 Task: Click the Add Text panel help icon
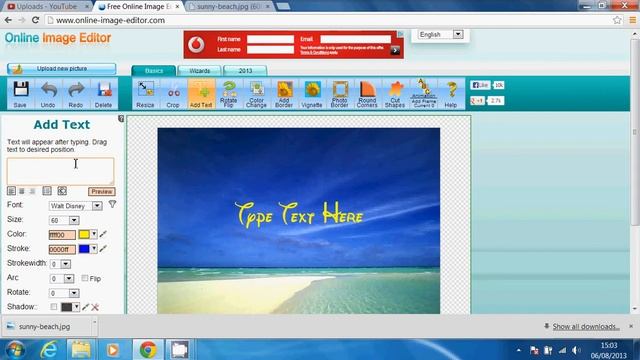[x=121, y=118]
